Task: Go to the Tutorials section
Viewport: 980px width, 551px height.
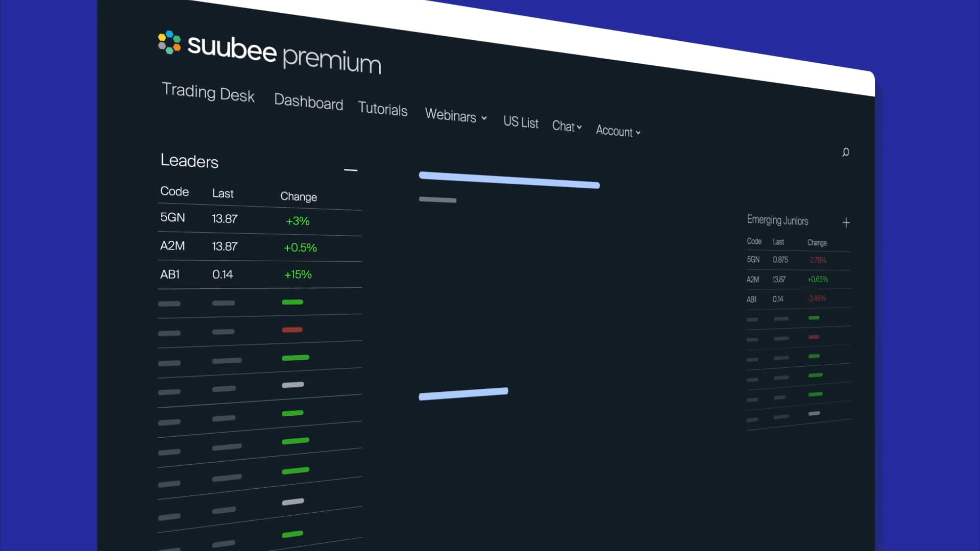Action: pos(383,109)
